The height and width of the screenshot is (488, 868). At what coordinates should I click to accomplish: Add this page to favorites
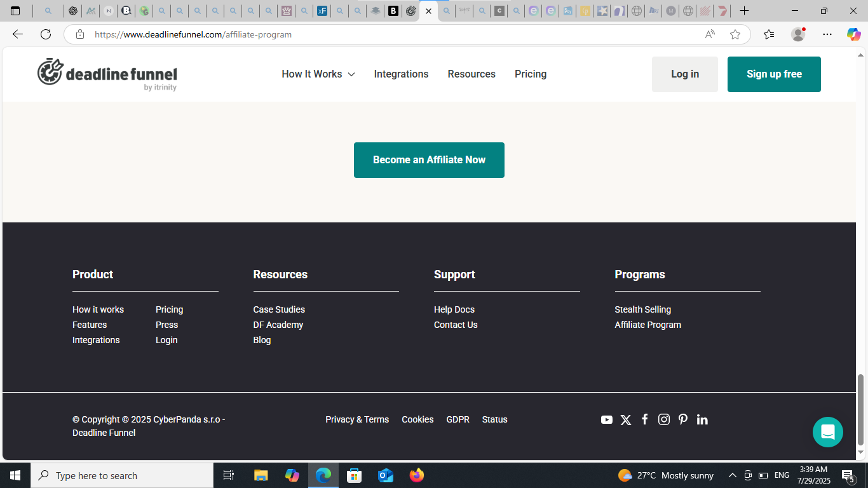pos(735,34)
